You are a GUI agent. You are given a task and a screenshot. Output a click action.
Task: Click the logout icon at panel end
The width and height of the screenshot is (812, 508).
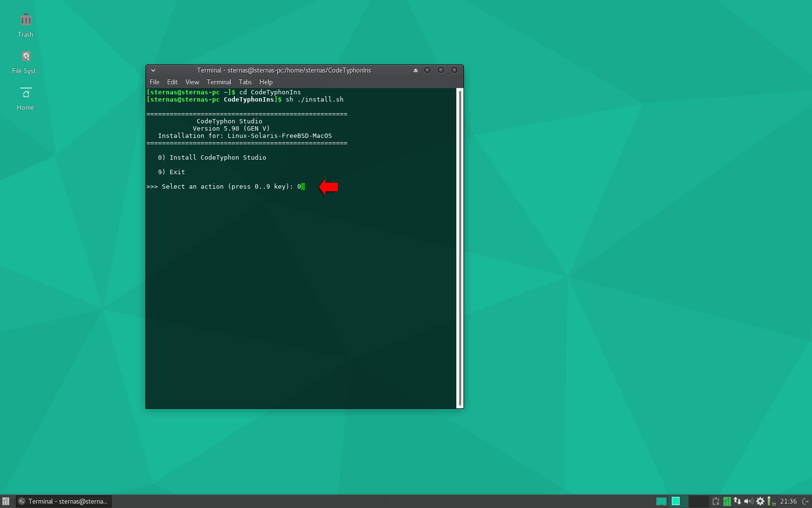(806, 501)
